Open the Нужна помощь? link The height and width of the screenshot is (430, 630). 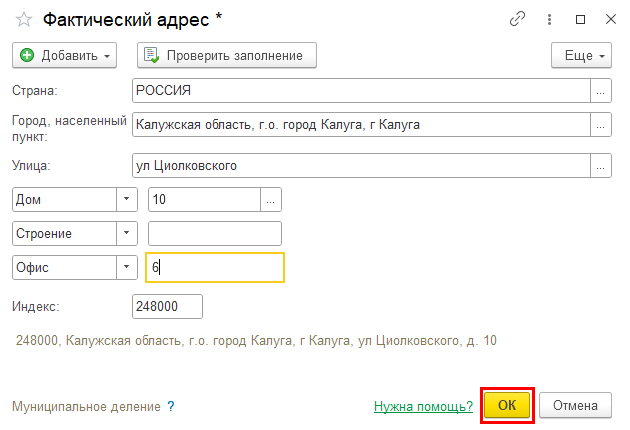(423, 406)
